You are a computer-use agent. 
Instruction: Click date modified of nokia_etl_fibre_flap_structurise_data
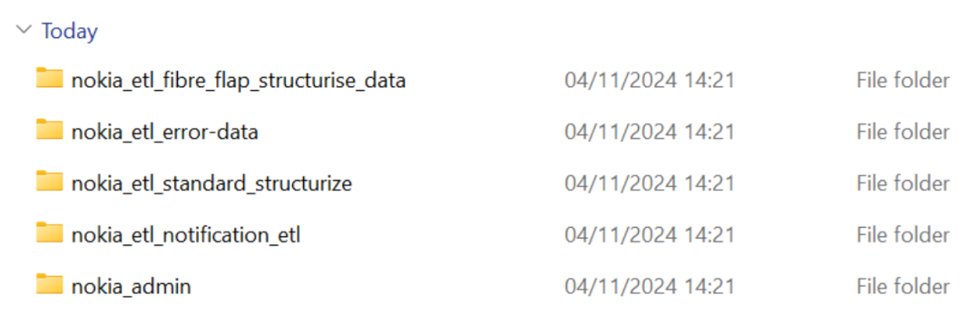(650, 80)
